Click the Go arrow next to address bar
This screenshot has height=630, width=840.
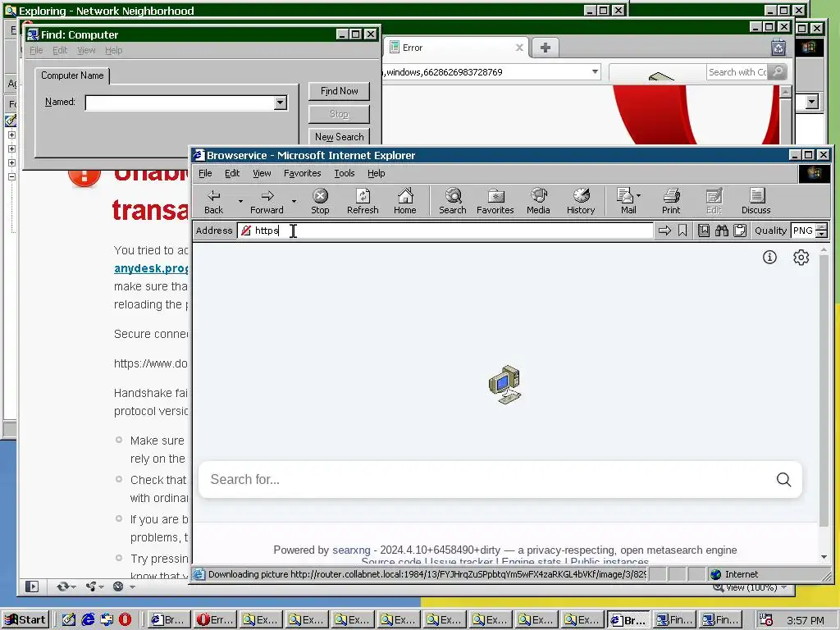[x=664, y=231]
